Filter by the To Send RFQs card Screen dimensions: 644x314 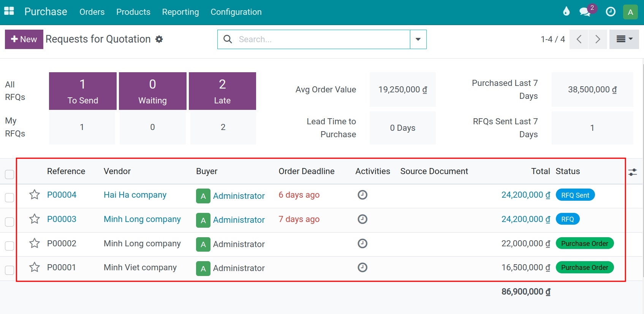pos(83,91)
